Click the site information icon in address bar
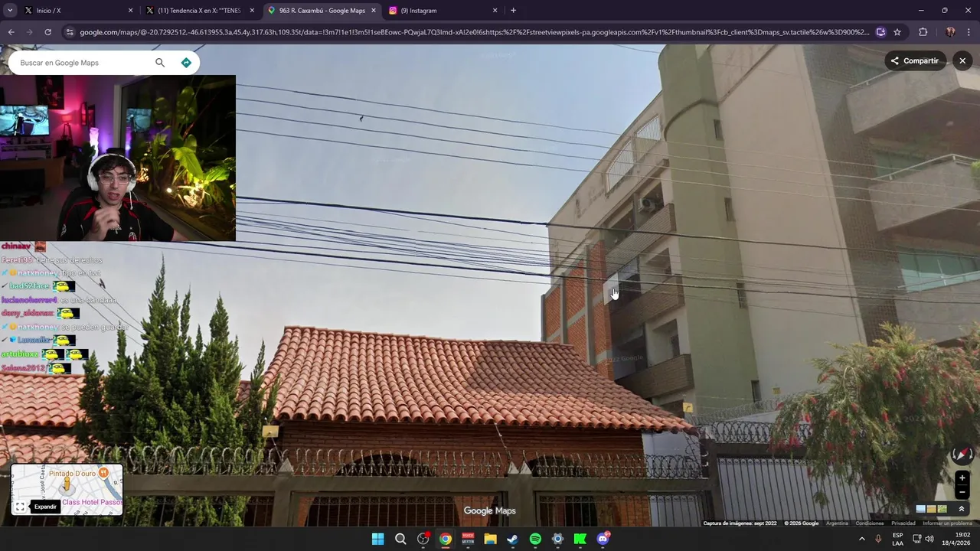The image size is (980, 551). [70, 32]
